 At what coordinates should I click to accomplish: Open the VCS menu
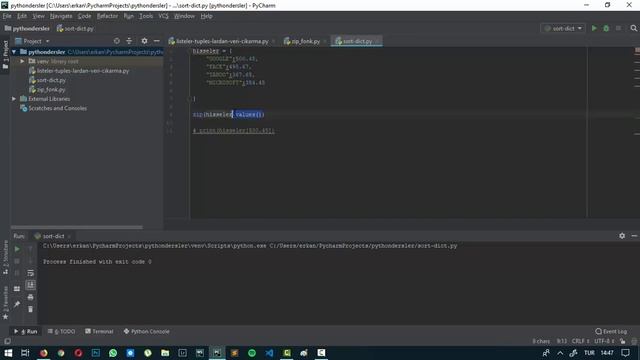163,16
